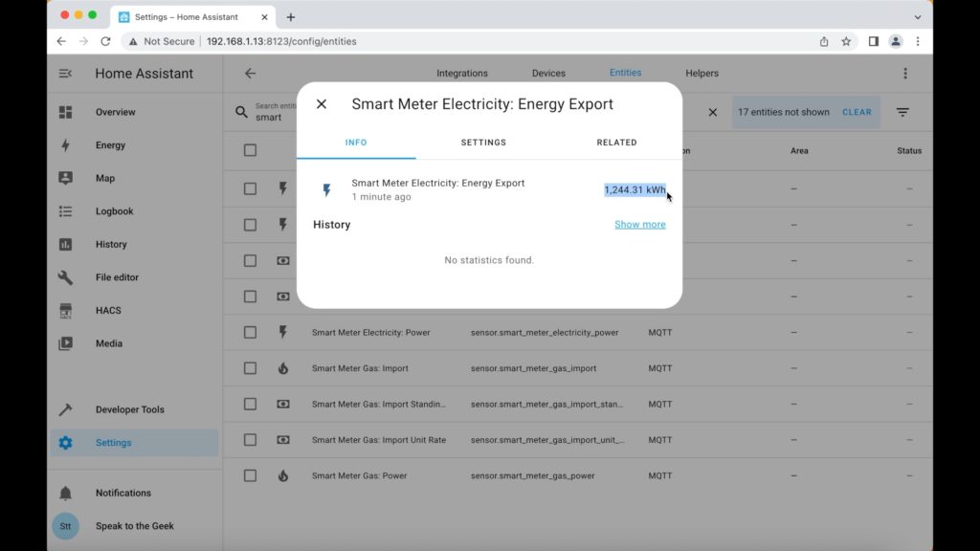
Task: Click the Not Secure site warning
Action: 162,41
